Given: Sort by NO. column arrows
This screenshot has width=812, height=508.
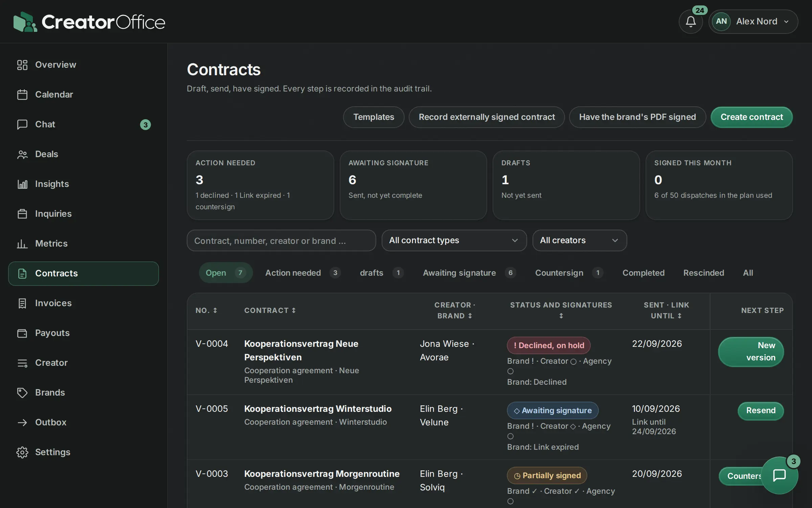Looking at the screenshot, I should [215, 310].
